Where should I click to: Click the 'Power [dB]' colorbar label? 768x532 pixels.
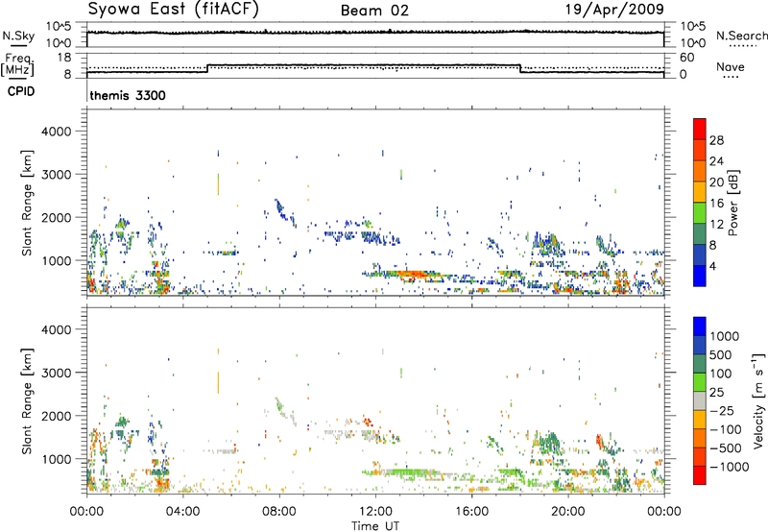point(732,203)
